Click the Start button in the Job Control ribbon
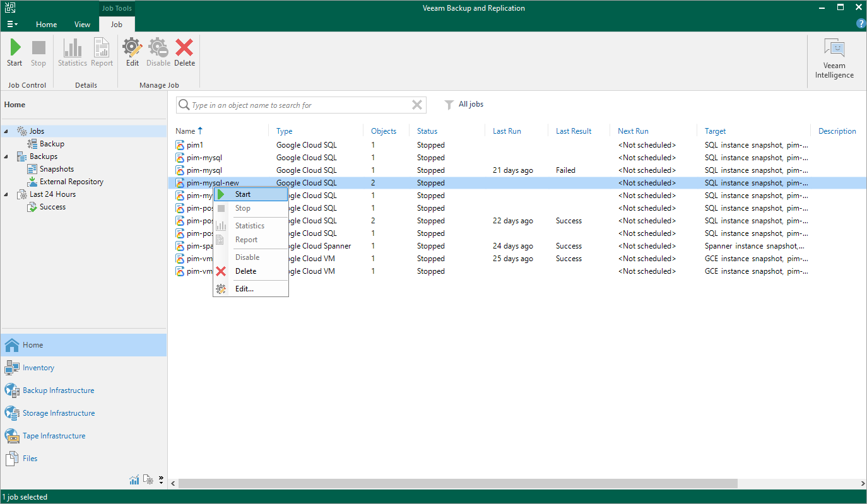The image size is (867, 504). tap(15, 53)
